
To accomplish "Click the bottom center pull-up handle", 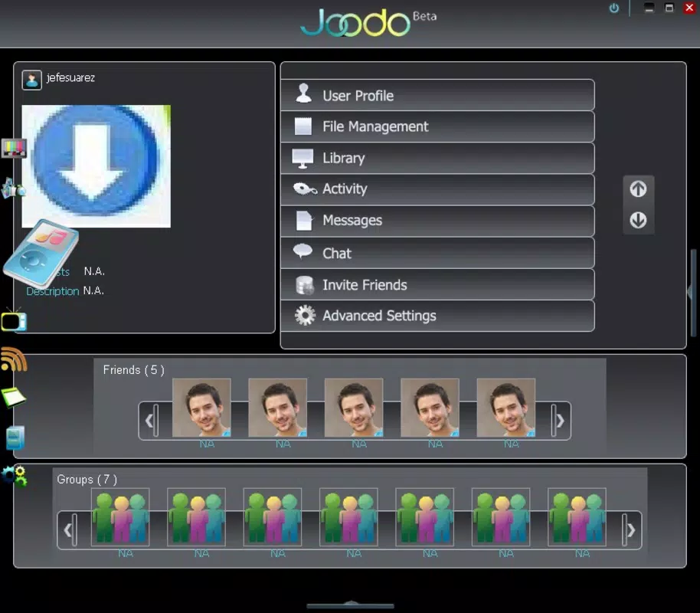I will tap(351, 605).
